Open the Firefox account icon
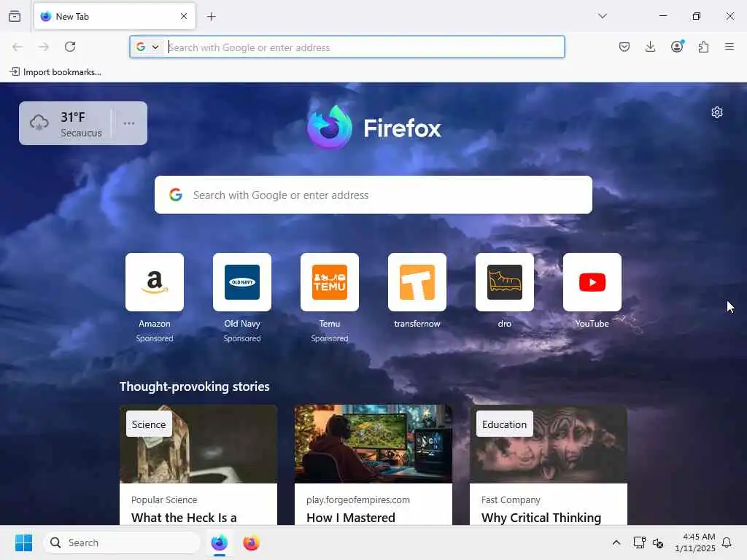The image size is (747, 560). point(677,47)
